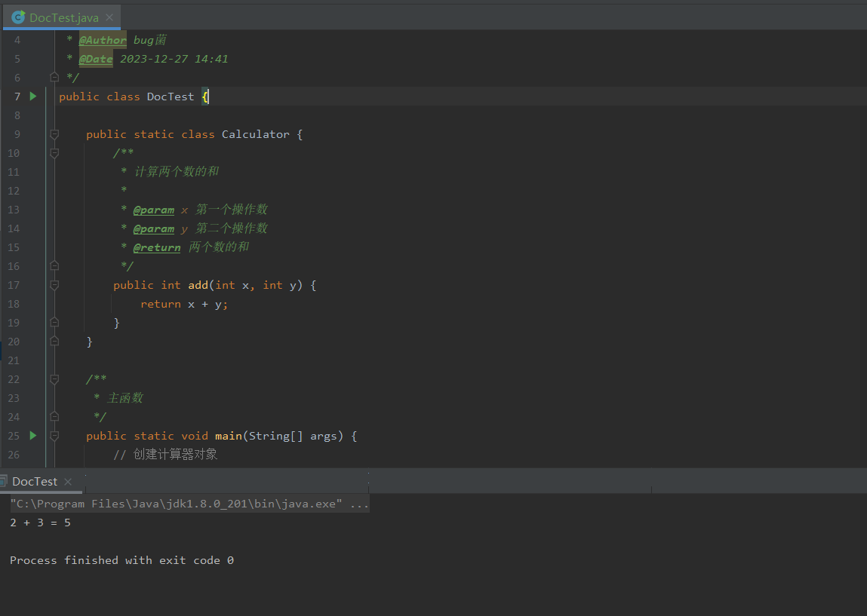
Task: Click line number 18 in gutter
Action: tap(14, 304)
